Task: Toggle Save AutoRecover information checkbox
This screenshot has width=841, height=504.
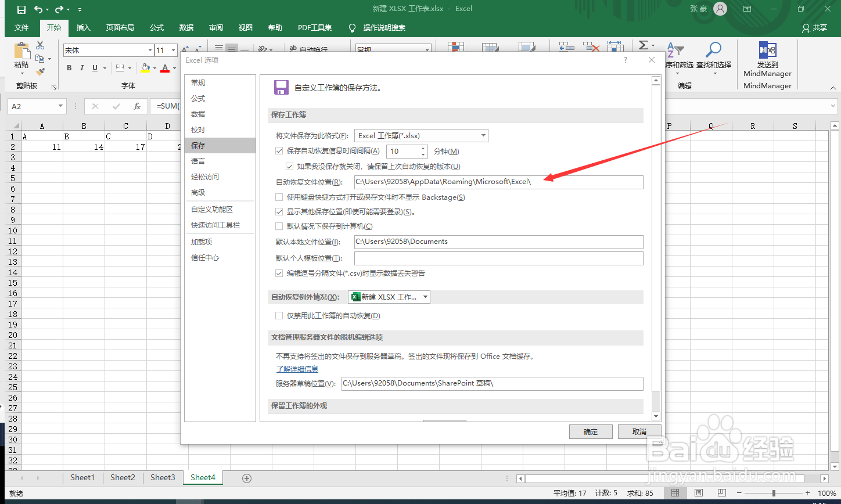Action: 279,151
